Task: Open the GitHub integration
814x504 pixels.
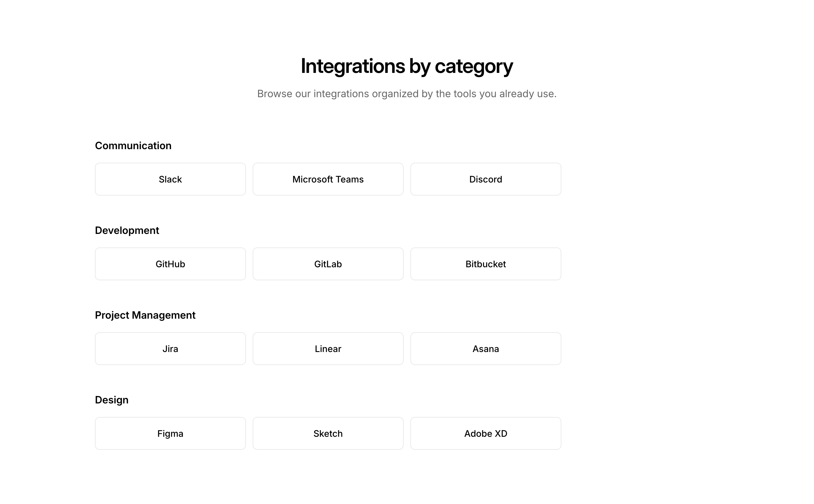Action: coord(170,264)
